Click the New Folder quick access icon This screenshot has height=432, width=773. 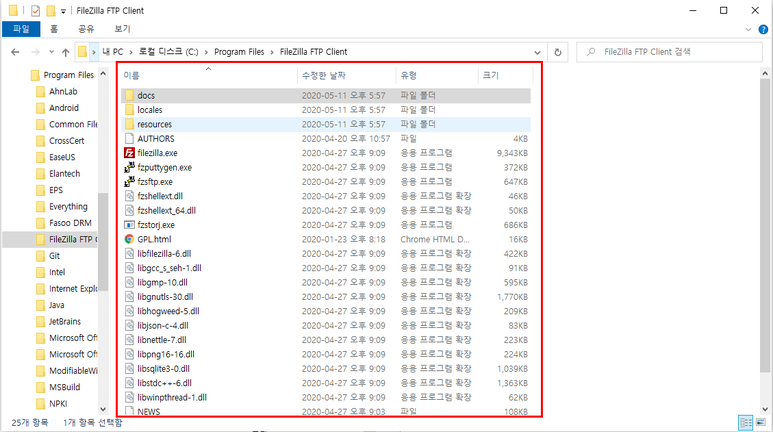tap(51, 10)
